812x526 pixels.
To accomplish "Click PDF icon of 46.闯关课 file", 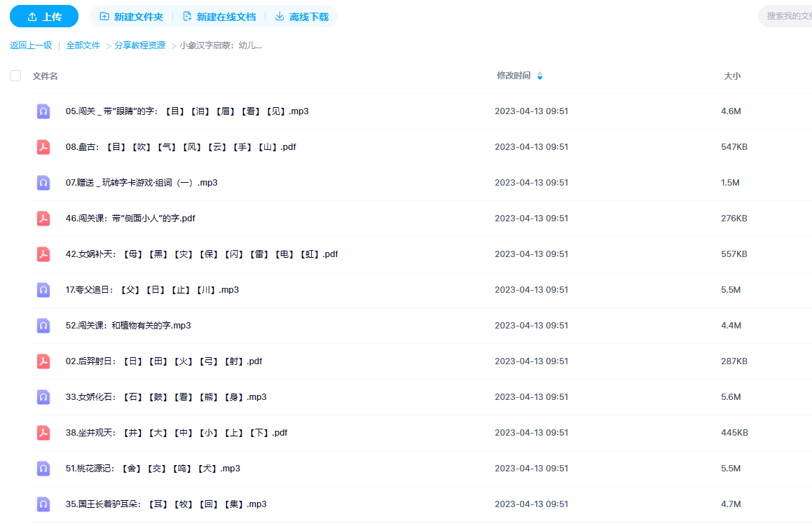I will click(43, 219).
